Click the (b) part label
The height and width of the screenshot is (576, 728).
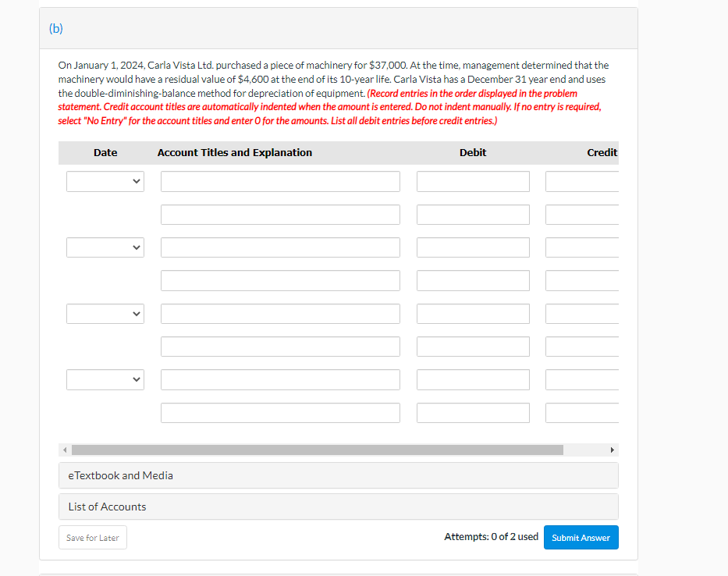tap(55, 28)
